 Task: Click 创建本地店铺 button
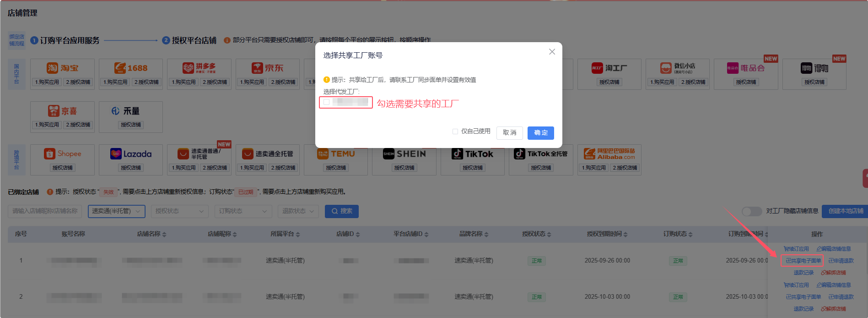pyautogui.click(x=846, y=211)
